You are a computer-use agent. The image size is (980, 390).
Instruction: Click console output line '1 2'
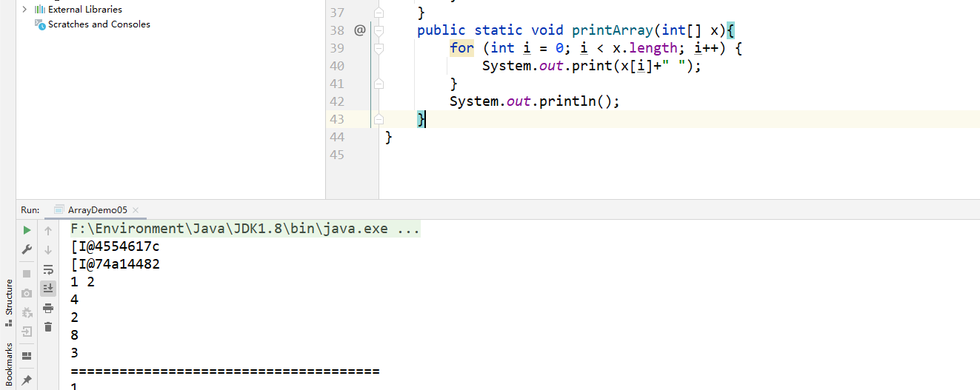click(x=83, y=282)
